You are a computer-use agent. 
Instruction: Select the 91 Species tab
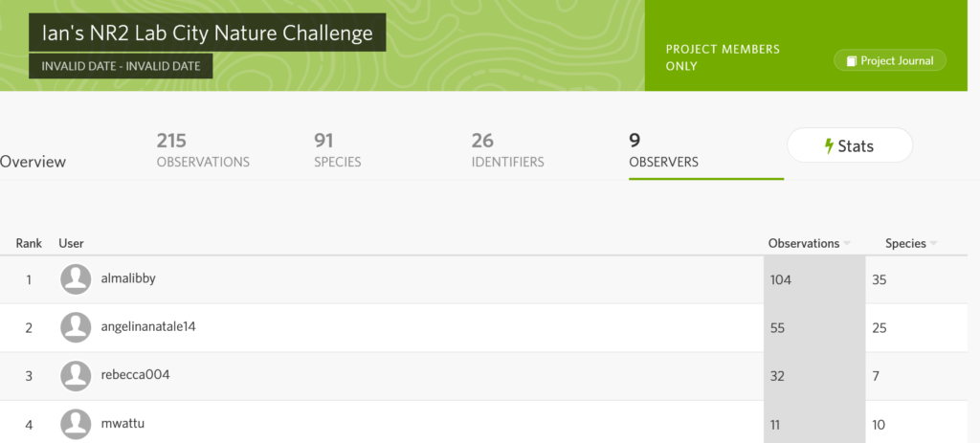pos(338,151)
